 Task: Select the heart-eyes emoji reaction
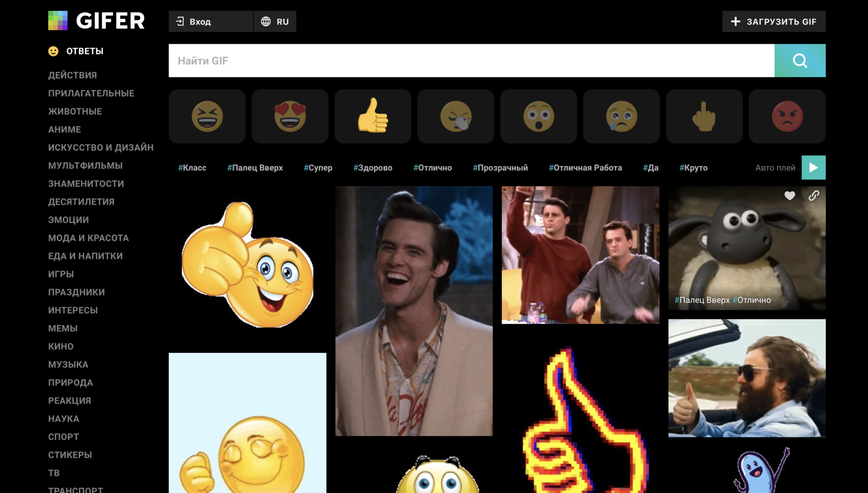tap(290, 116)
